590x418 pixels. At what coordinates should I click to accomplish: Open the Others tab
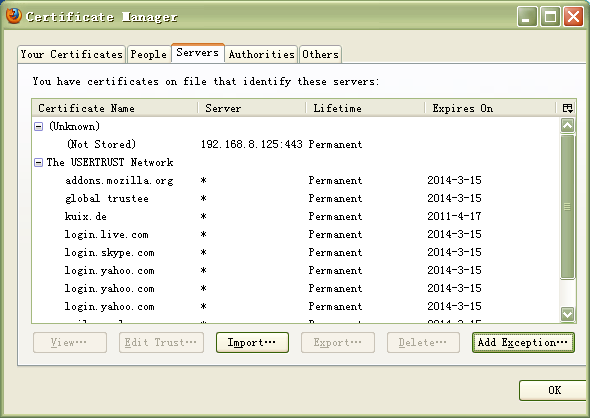(320, 54)
